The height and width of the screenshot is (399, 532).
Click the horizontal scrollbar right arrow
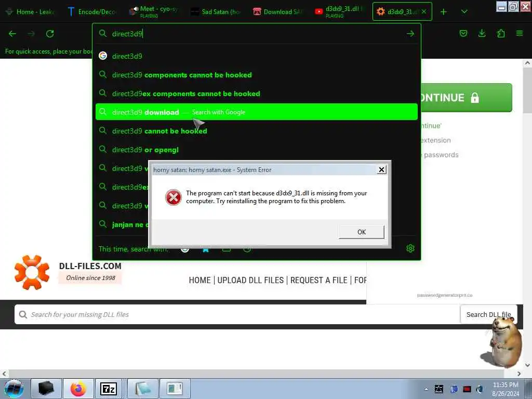tap(519, 374)
